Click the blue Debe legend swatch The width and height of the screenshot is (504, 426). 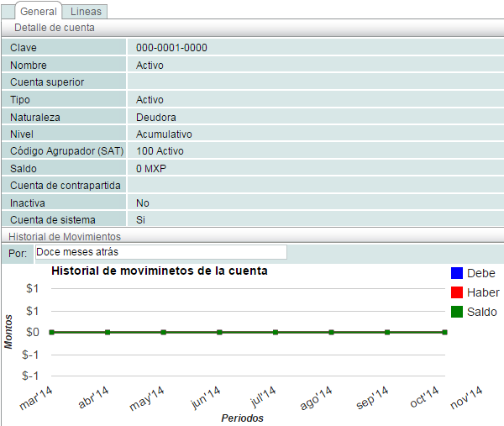click(457, 273)
